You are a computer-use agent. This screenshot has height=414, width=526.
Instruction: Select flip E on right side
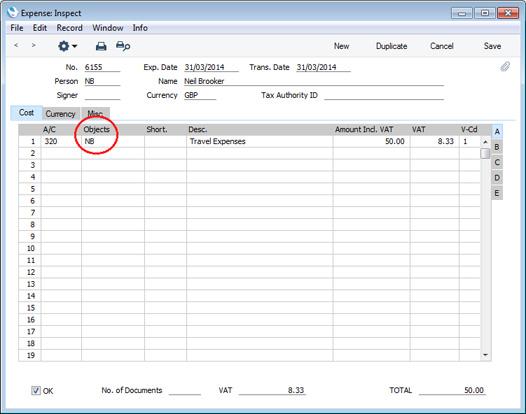(497, 193)
